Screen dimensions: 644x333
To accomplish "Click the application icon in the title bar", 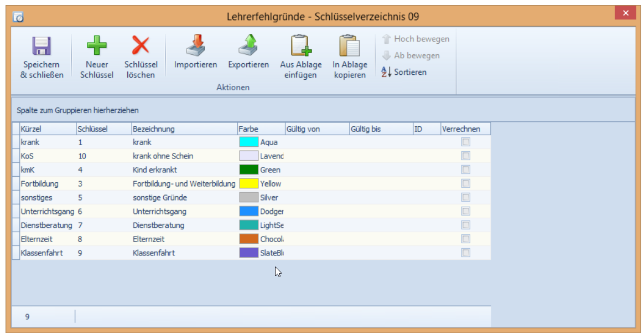I will (x=18, y=17).
